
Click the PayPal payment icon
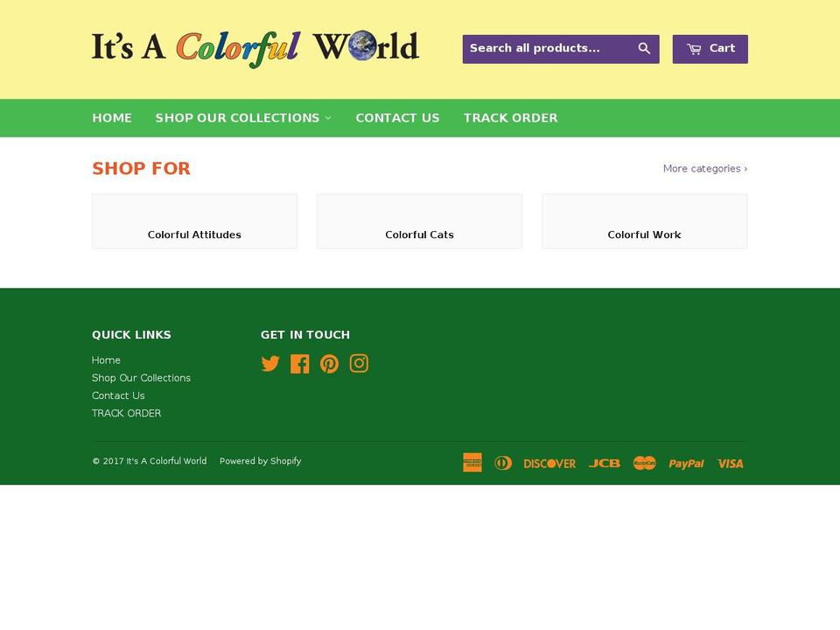686,464
